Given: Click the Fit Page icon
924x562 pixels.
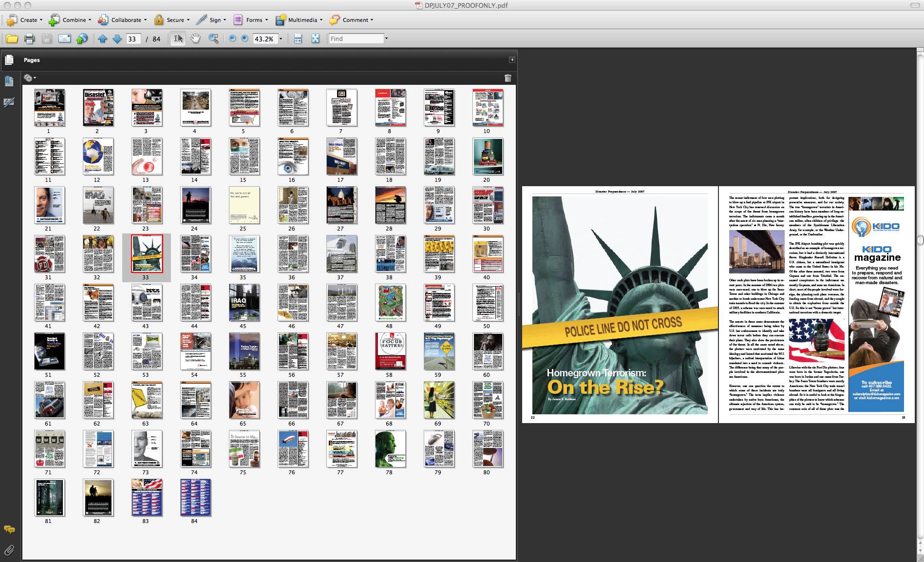Looking at the screenshot, I should (x=315, y=39).
